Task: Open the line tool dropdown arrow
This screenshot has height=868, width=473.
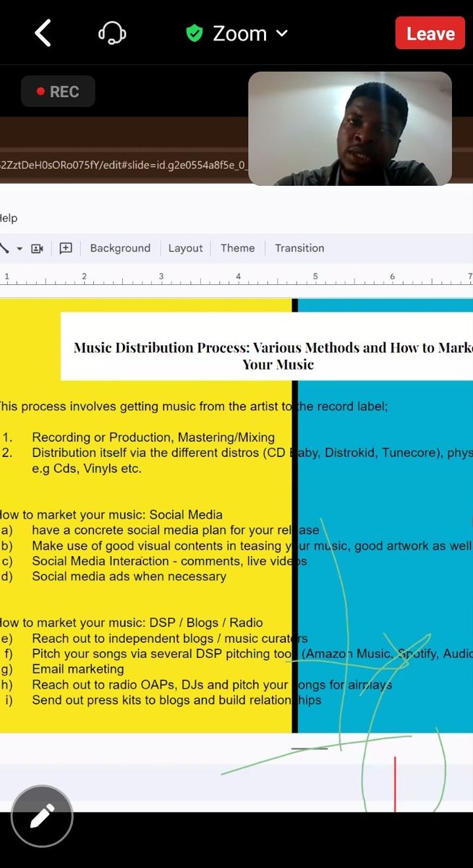Action: 20,249
